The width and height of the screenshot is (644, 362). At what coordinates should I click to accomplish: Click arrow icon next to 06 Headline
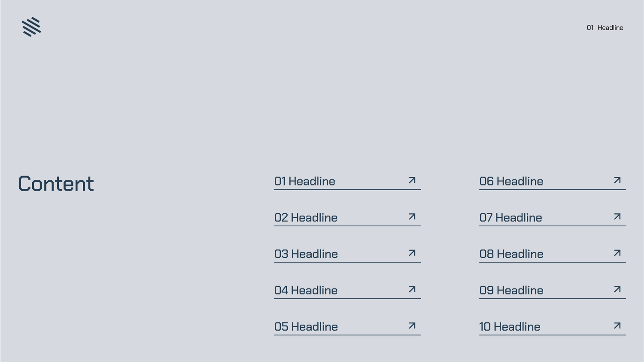click(617, 180)
